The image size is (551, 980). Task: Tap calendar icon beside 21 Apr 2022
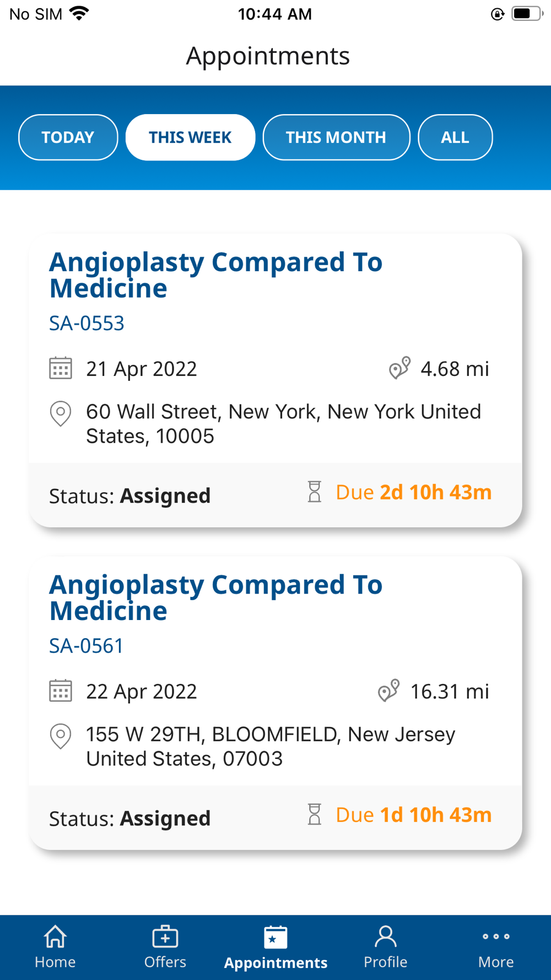[x=61, y=368]
